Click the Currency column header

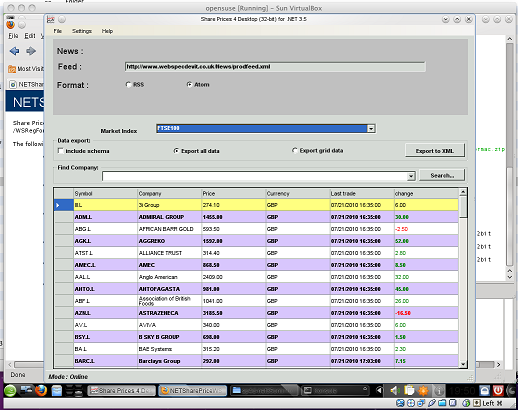click(x=297, y=194)
